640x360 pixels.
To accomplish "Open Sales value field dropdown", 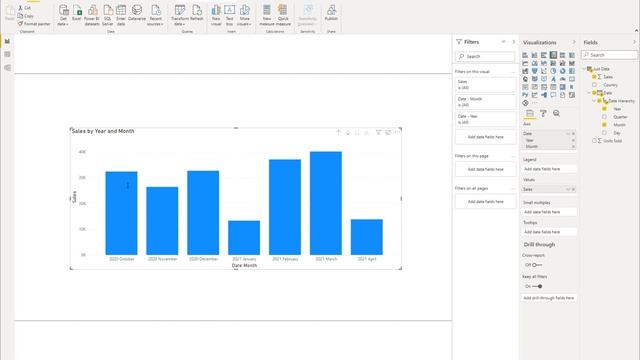I will point(568,189).
